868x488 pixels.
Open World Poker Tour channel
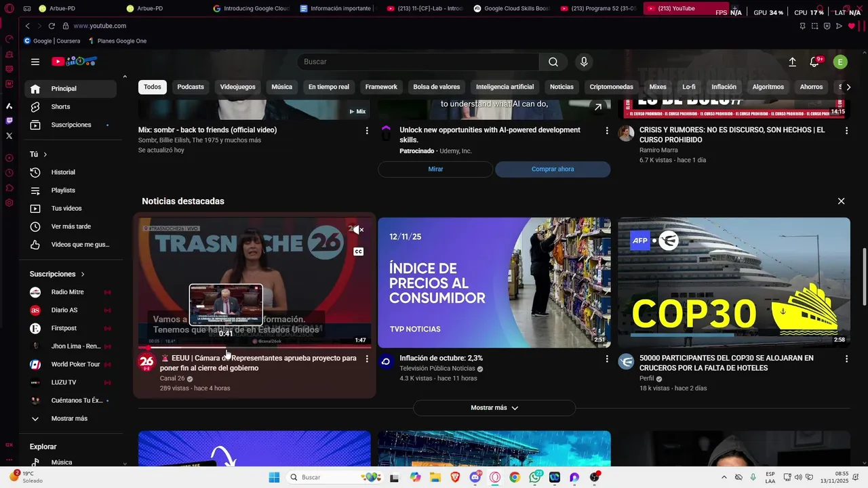pyautogui.click(x=71, y=364)
